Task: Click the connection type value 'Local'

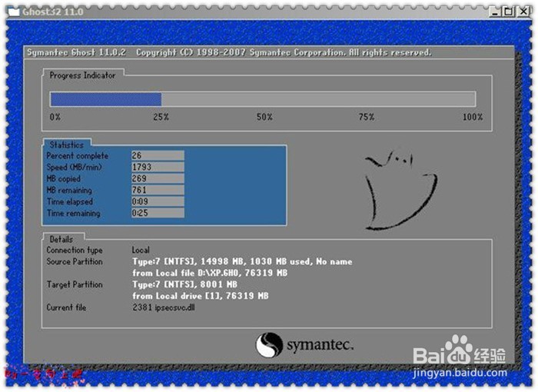Action: tap(141, 250)
